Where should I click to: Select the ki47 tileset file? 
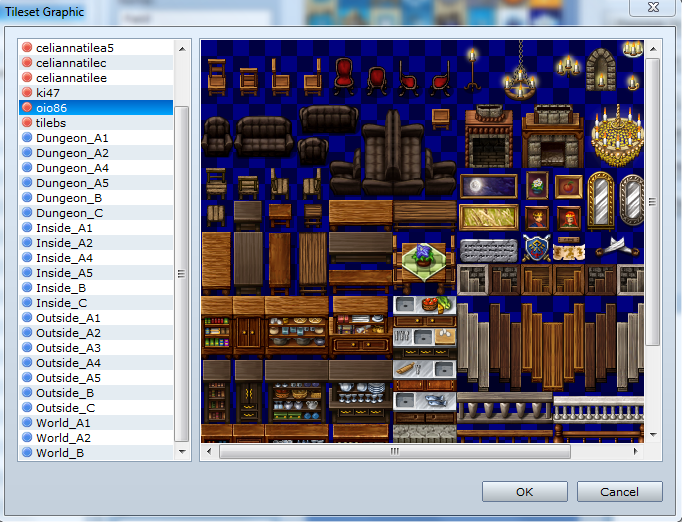pyautogui.click(x=96, y=93)
